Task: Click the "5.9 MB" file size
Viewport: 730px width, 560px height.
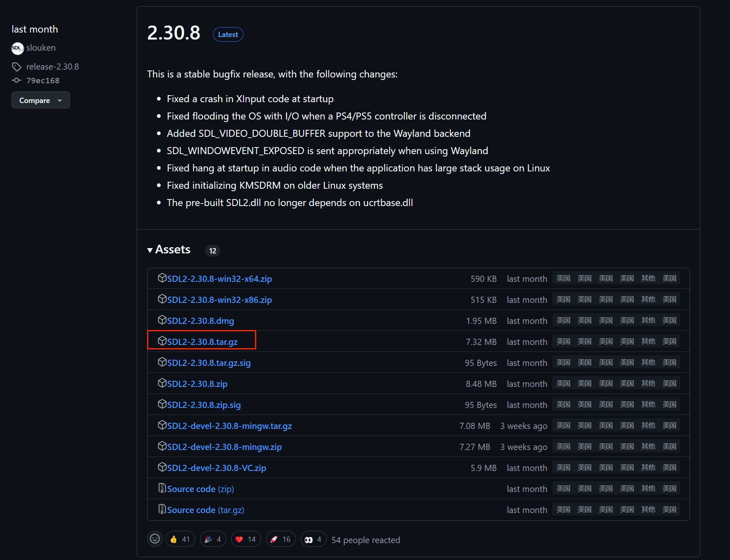Action: pyautogui.click(x=484, y=468)
